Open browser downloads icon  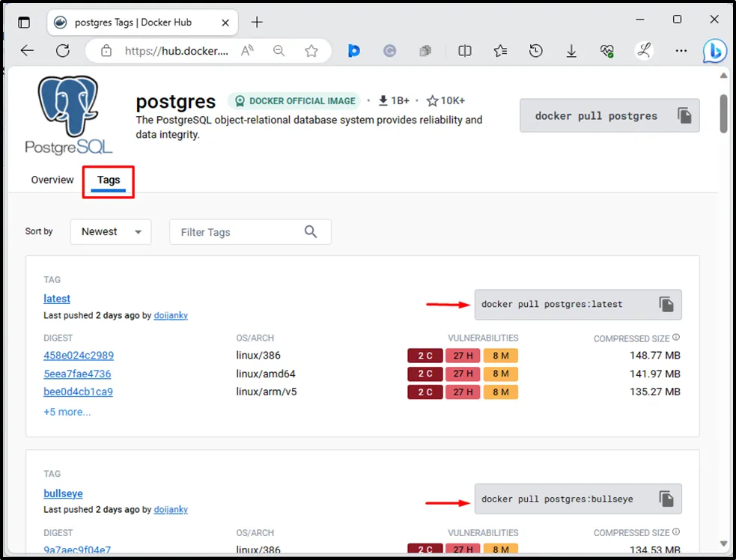(x=571, y=51)
